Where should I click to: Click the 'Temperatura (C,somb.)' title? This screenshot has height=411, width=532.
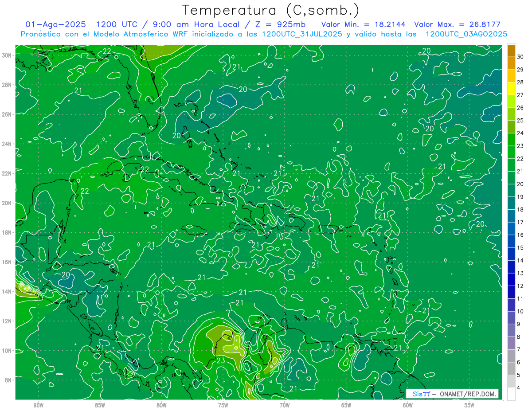271,10
